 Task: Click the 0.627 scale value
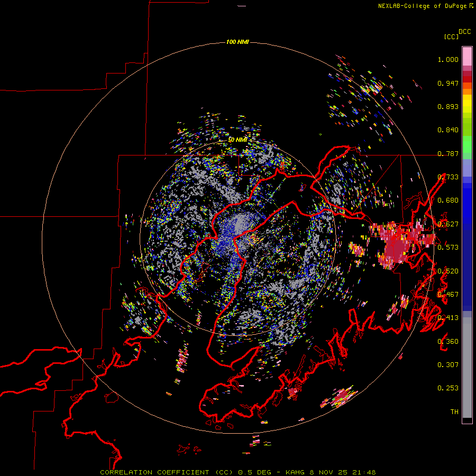pyautogui.click(x=448, y=224)
